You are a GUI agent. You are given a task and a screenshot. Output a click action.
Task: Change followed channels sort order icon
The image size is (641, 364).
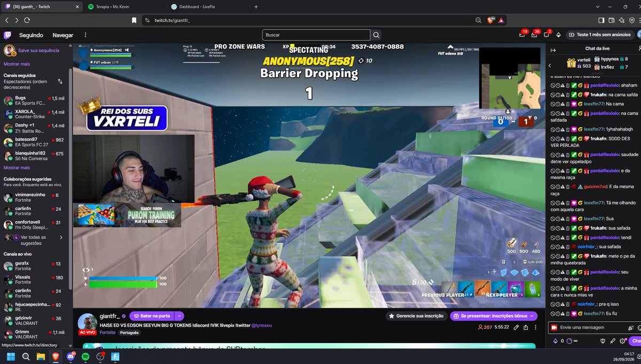(x=60, y=82)
